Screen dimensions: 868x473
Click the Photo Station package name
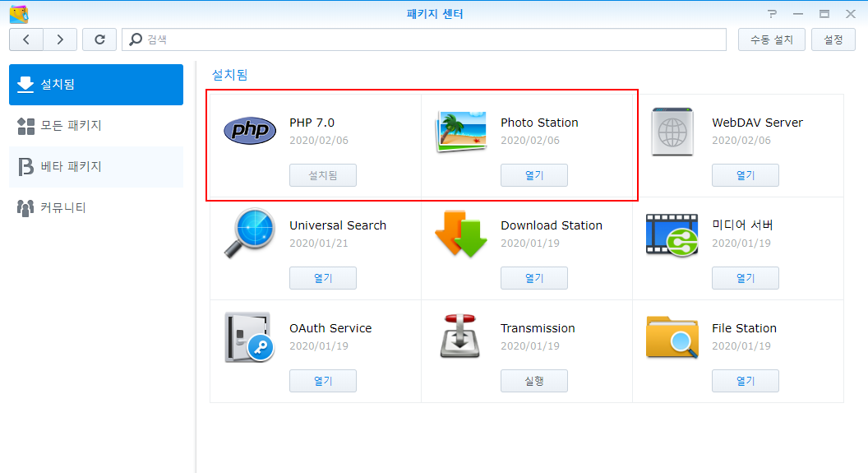(x=539, y=123)
